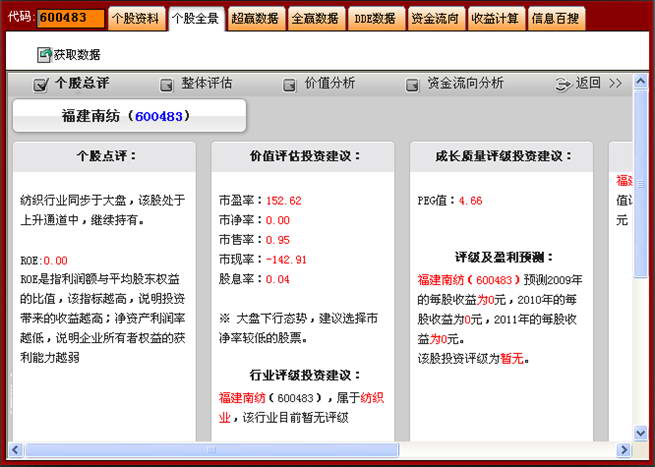Click the 代码 label
The height and width of the screenshot is (467, 655).
pyautogui.click(x=20, y=18)
